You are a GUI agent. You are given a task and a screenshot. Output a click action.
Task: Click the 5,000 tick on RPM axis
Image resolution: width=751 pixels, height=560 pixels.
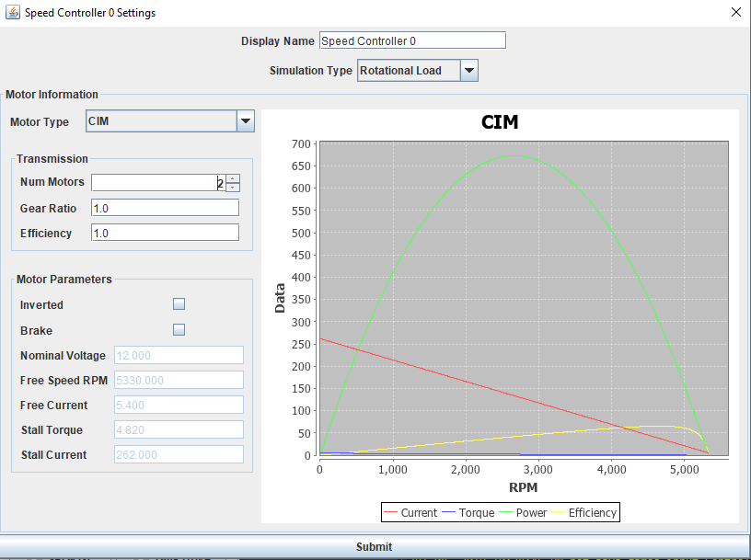[x=685, y=470]
